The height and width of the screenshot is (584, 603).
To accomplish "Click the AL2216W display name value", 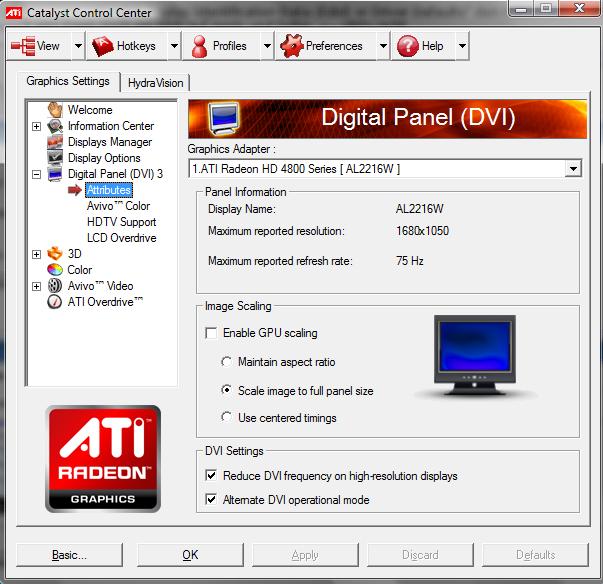I will click(x=420, y=209).
